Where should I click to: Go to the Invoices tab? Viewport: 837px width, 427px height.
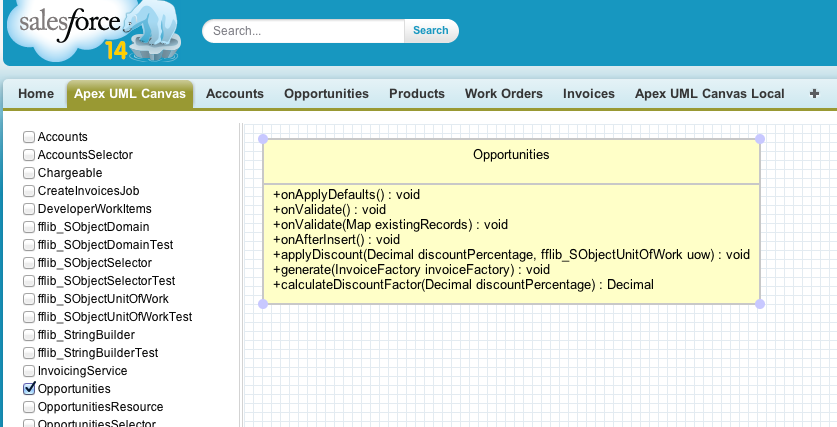[589, 94]
